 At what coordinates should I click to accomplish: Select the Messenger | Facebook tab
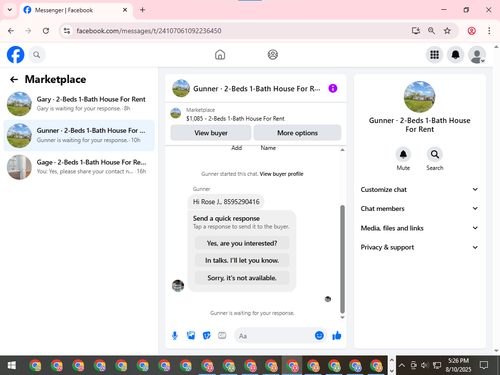pos(76,10)
